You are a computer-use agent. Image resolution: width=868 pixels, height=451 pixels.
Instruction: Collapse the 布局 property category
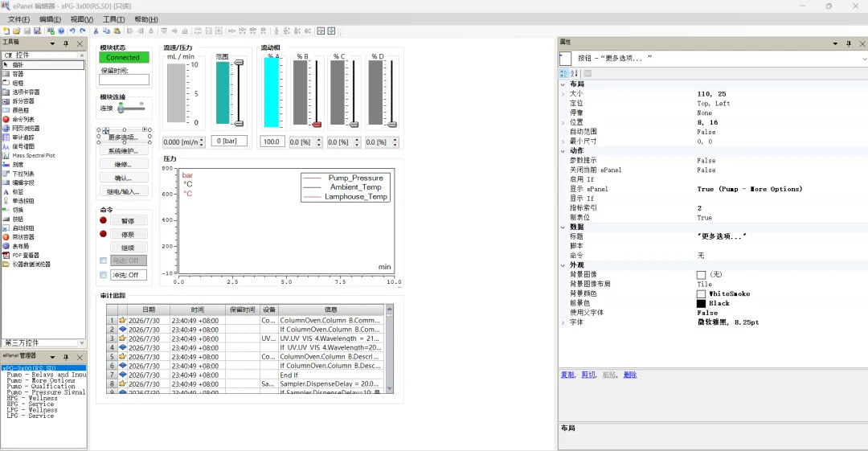(563, 84)
